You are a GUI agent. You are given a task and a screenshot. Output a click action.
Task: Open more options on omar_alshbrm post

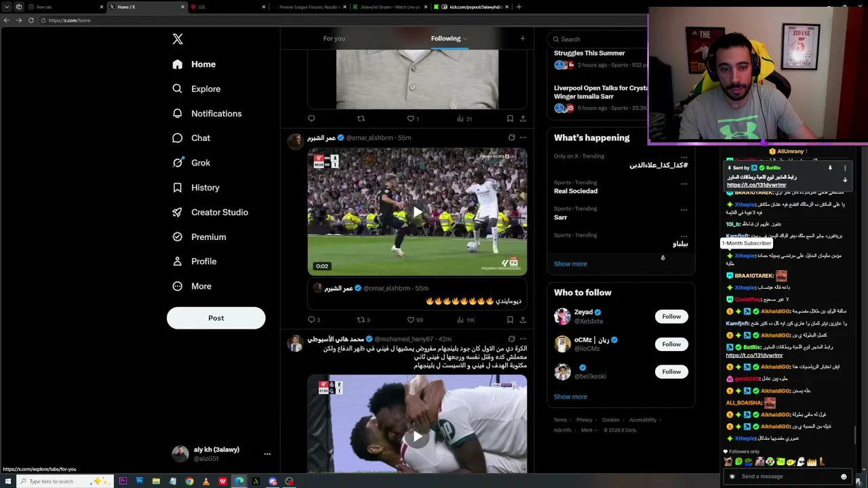click(523, 138)
